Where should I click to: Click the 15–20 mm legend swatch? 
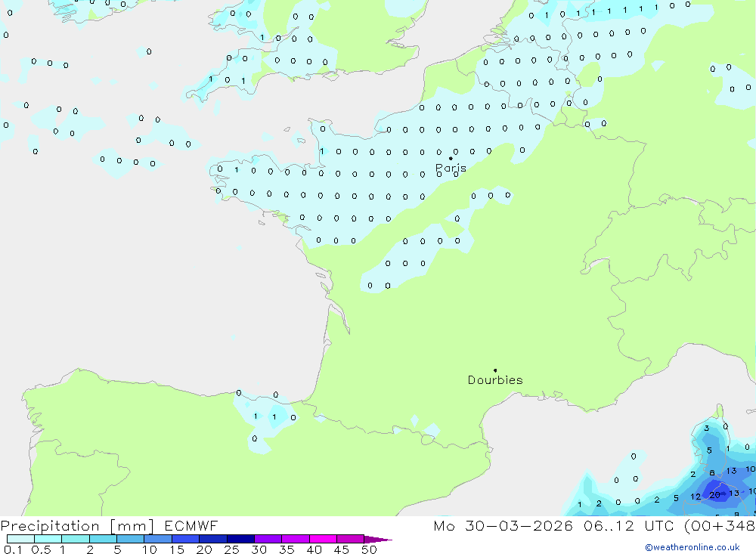click(185, 539)
